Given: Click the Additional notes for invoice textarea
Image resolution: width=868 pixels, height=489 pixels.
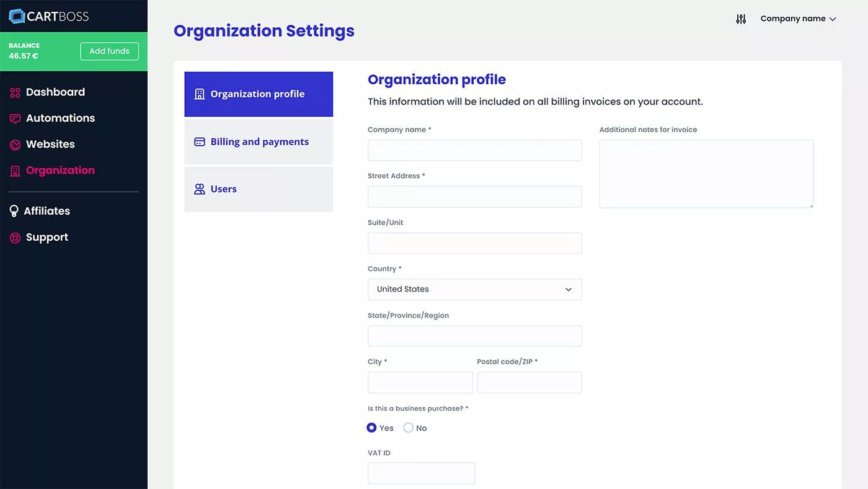Looking at the screenshot, I should [706, 174].
